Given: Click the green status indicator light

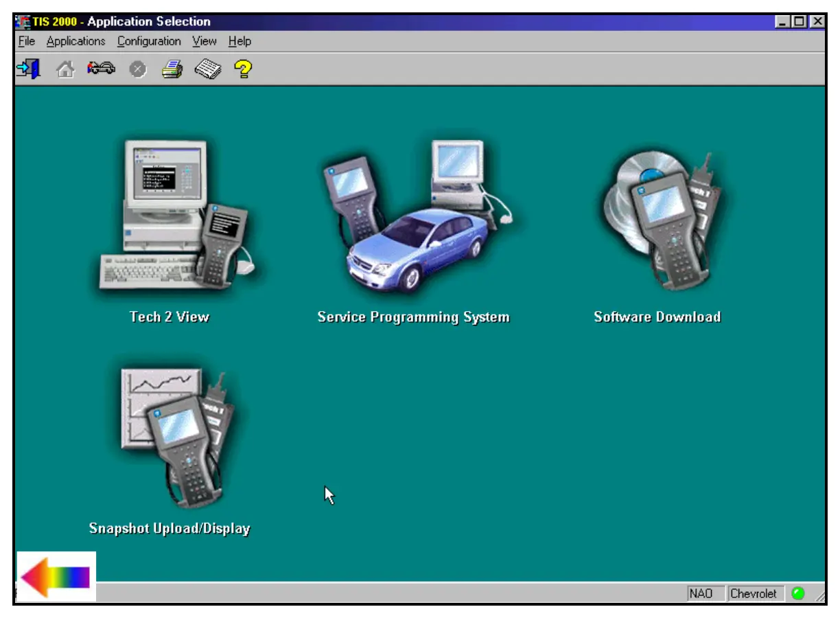Looking at the screenshot, I should [797, 593].
